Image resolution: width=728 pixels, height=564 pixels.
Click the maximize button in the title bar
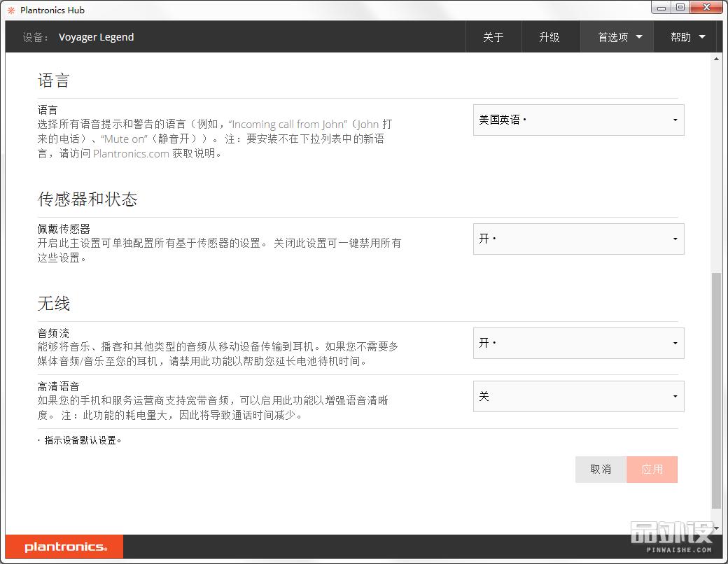(x=680, y=7)
